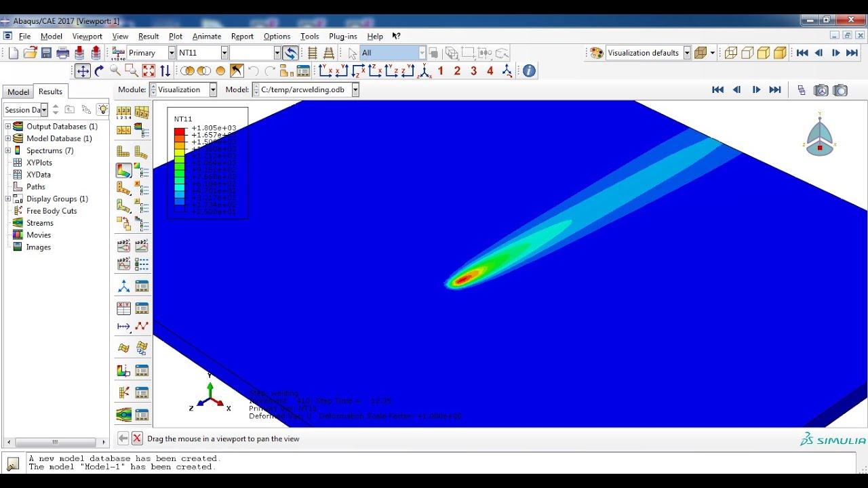
Task: Select the Magnify View tool
Action: coord(115,70)
